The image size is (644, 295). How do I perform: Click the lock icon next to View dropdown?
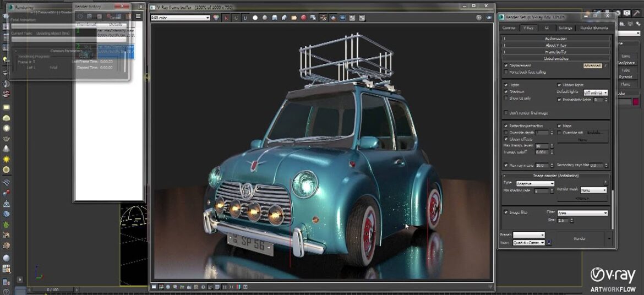[549, 242]
